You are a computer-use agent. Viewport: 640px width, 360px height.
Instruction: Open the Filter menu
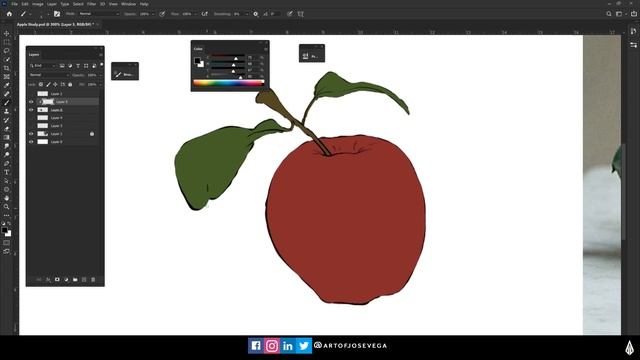[91, 4]
